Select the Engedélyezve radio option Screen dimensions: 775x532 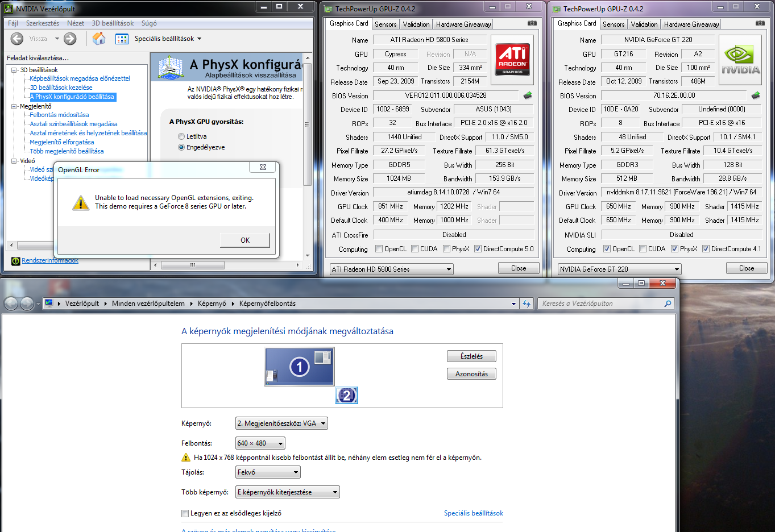pos(181,147)
